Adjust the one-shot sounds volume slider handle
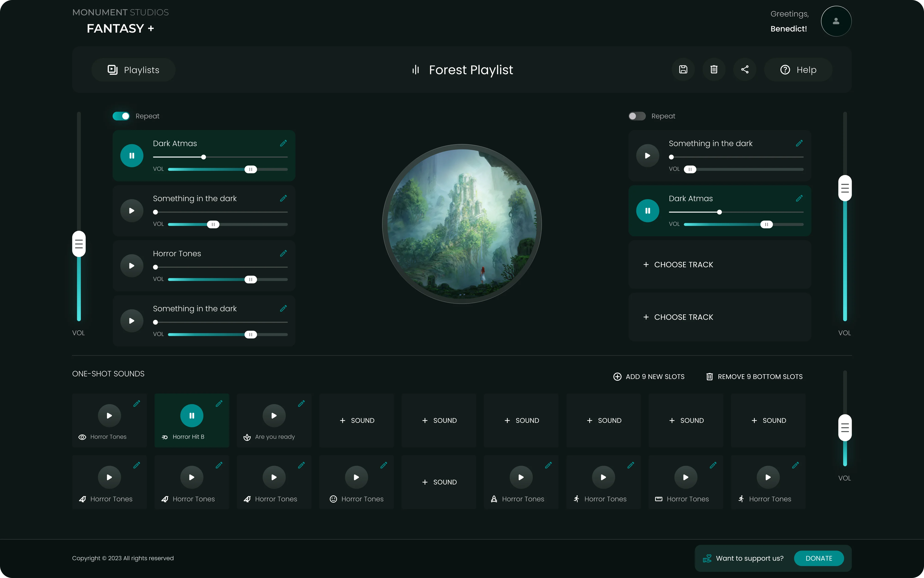The width and height of the screenshot is (924, 578). click(x=845, y=427)
